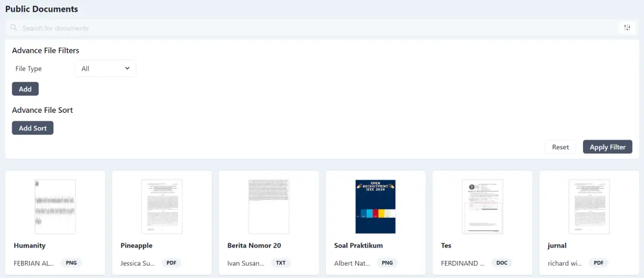Click author richard wi... on jurnal card
Image resolution: width=644 pixels, height=278 pixels.
coord(565,264)
